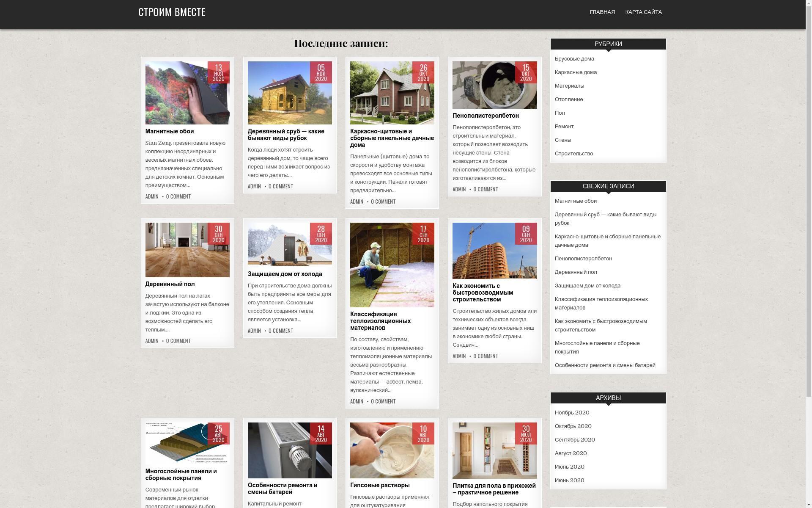The image size is (812, 508).
Task: Click 0 COMMENT under Деревянный пол post
Action: click(178, 341)
